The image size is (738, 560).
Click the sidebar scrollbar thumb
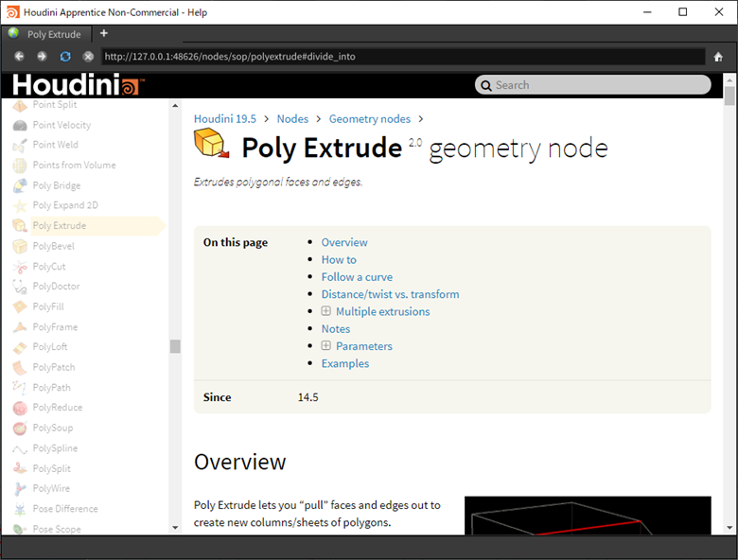pos(175,346)
